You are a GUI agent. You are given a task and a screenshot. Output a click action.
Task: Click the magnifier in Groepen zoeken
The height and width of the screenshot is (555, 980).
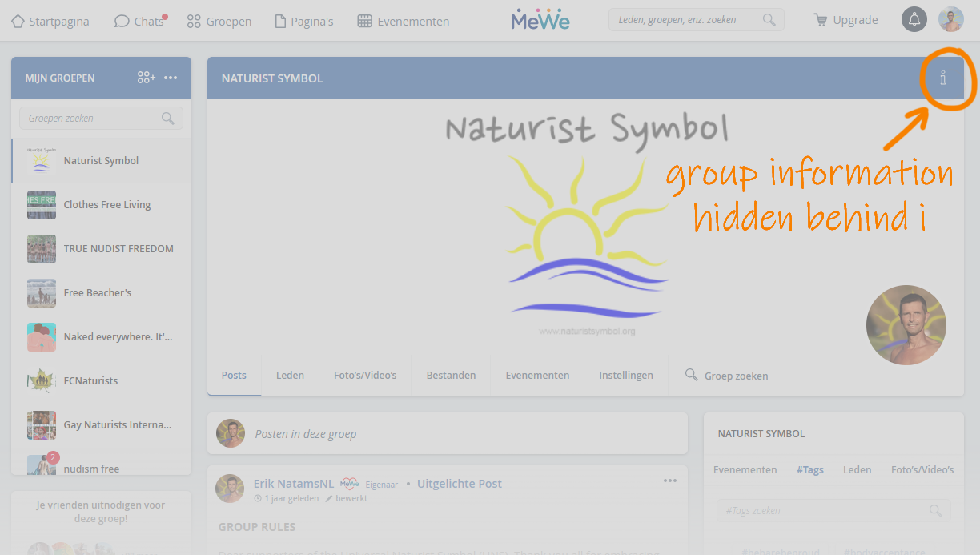point(168,119)
